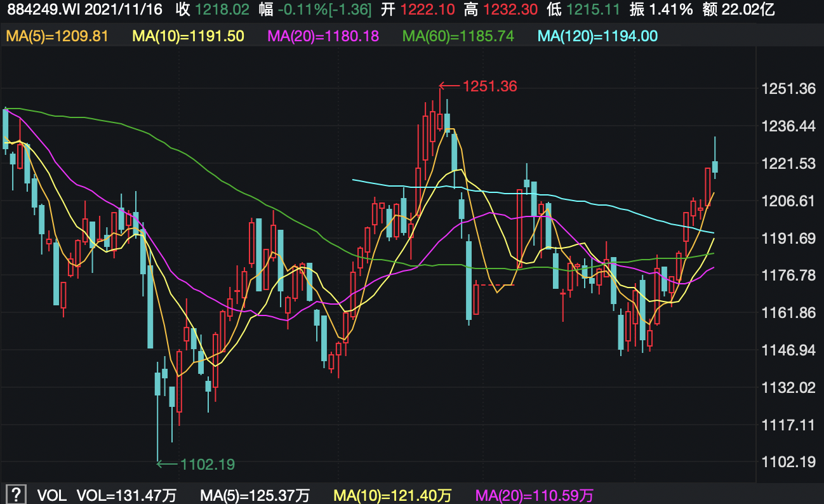824x504 pixels.
Task: Click the red 1251.36 high marker
Action: (489, 86)
